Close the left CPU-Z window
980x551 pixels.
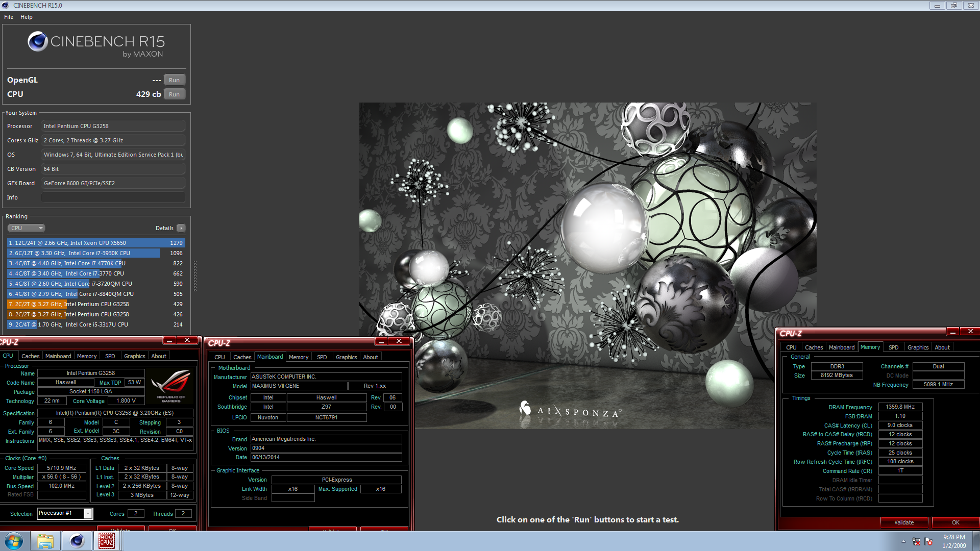coord(187,340)
